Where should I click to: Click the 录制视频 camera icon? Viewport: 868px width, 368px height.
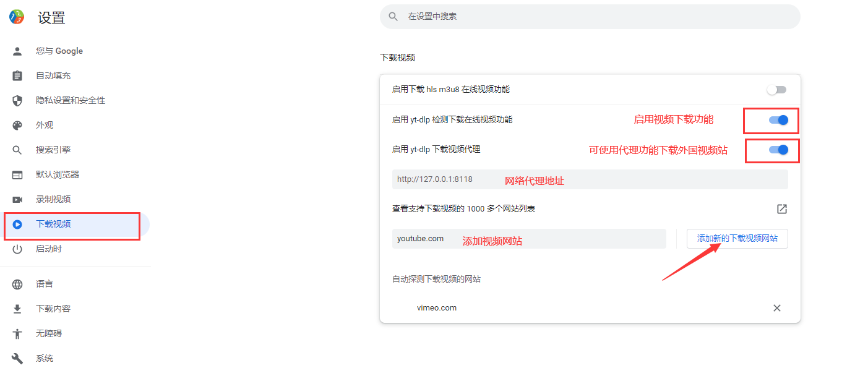coord(17,200)
